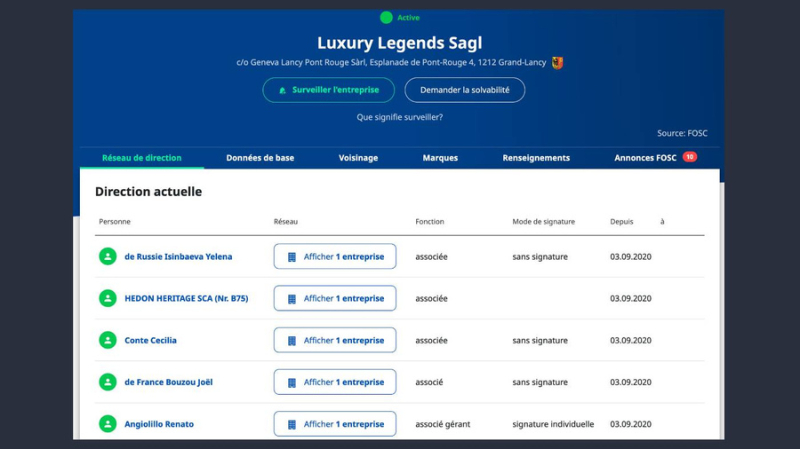Show the 1 entreprise network for Conte Cecilia
The width and height of the screenshot is (800, 449).
click(335, 340)
